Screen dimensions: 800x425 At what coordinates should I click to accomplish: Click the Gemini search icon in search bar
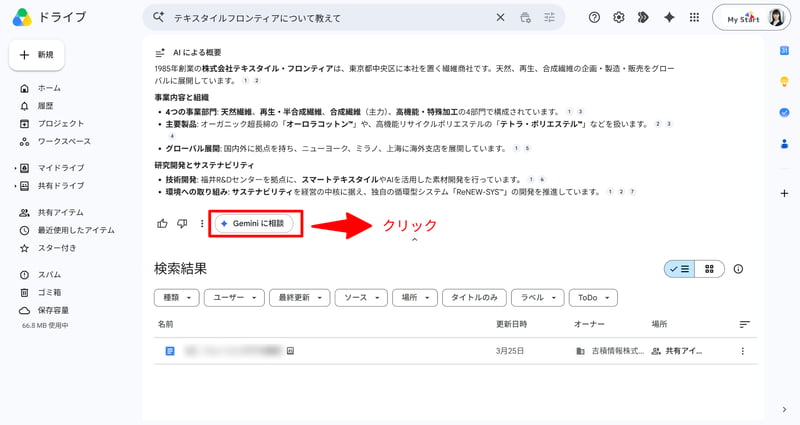[159, 17]
